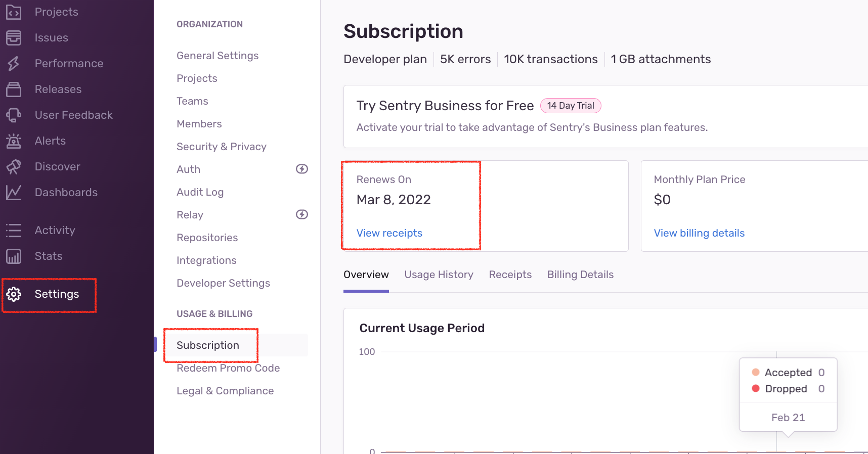Click the Try Sentry Business for Free heading

click(x=445, y=106)
